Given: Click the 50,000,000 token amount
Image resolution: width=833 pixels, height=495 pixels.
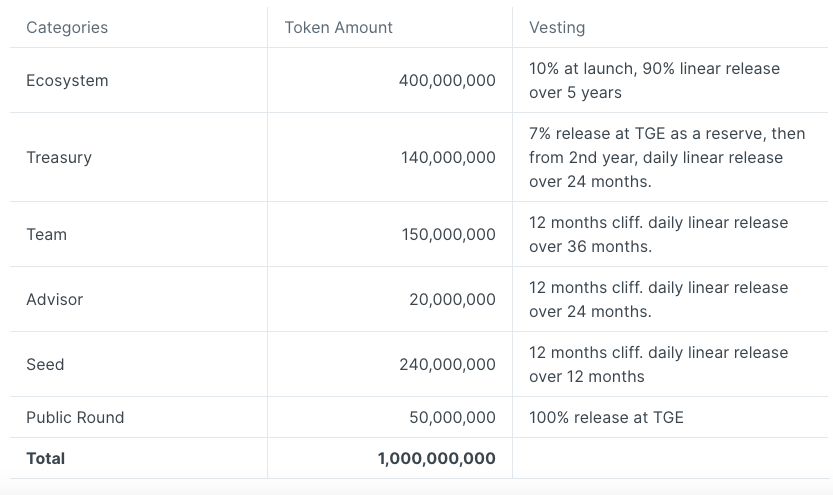Looking at the screenshot, I should (452, 418).
